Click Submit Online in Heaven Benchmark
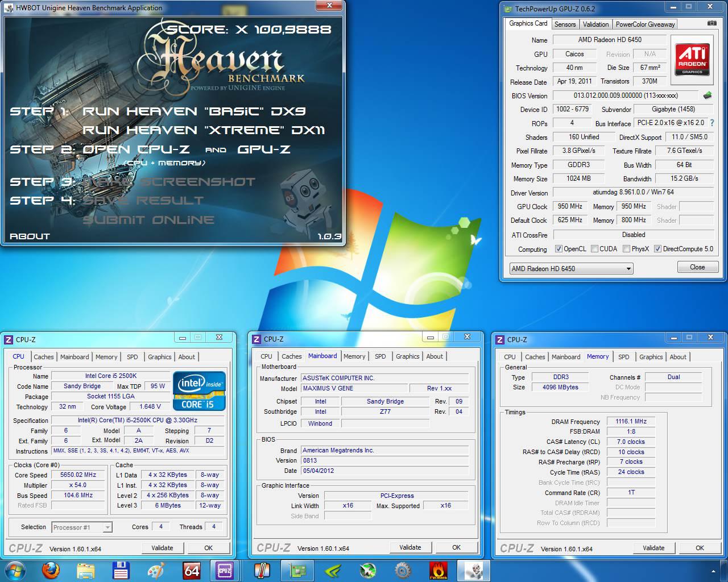 tap(148, 220)
